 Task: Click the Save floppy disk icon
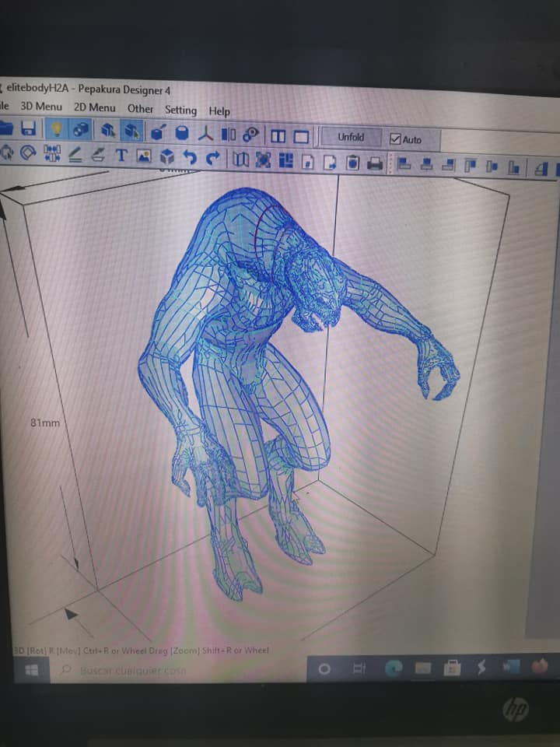28,128
